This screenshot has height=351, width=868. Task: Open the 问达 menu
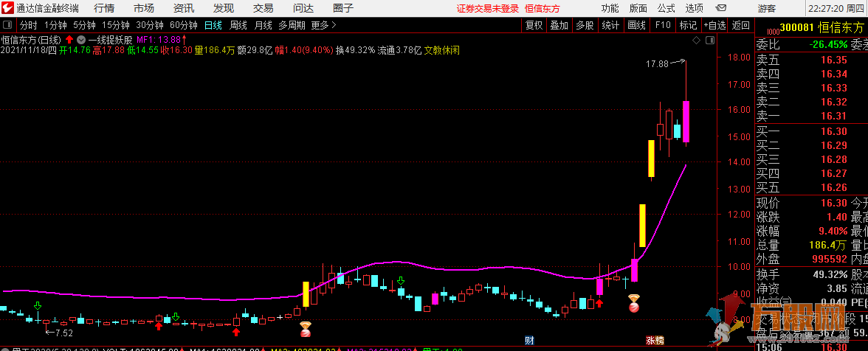point(303,8)
